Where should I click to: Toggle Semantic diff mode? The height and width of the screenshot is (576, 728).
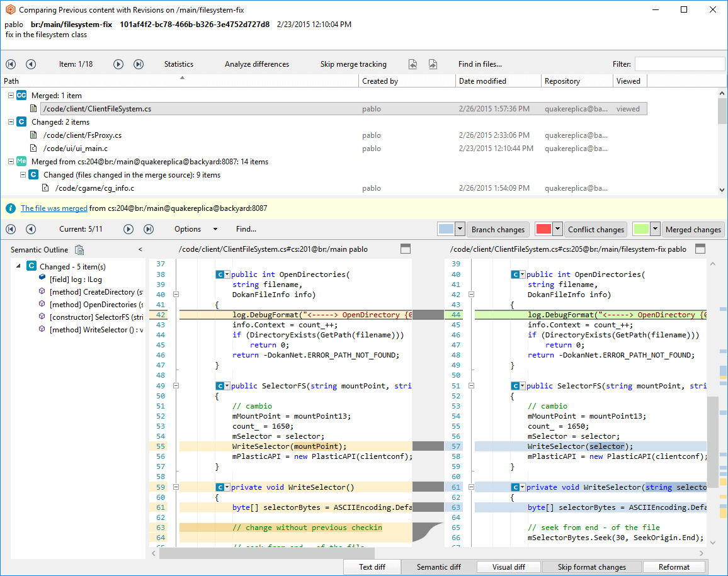tap(439, 567)
